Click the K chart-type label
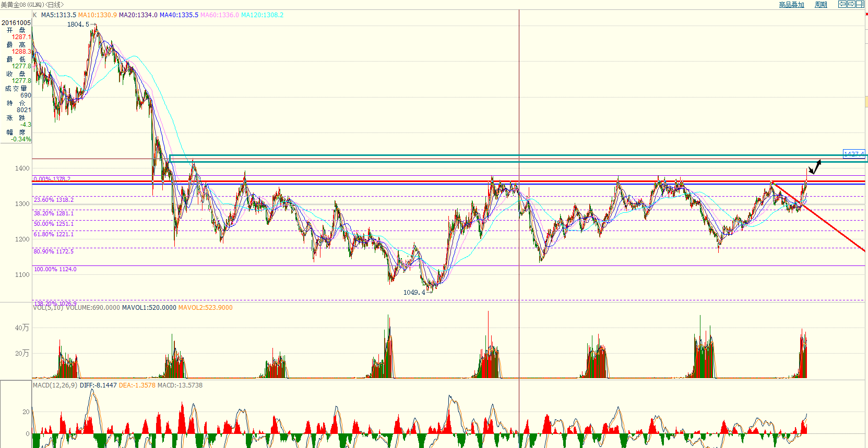The height and width of the screenshot is (448, 868). tap(35, 15)
